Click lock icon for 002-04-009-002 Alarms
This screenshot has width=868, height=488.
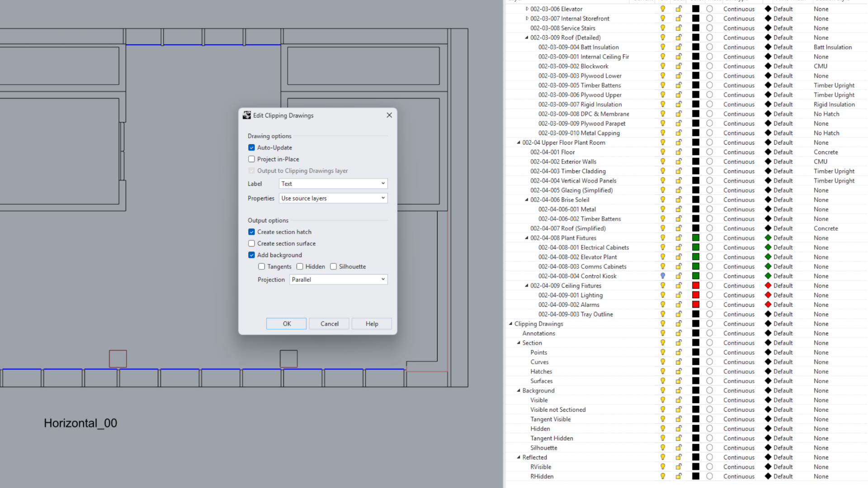tap(679, 305)
